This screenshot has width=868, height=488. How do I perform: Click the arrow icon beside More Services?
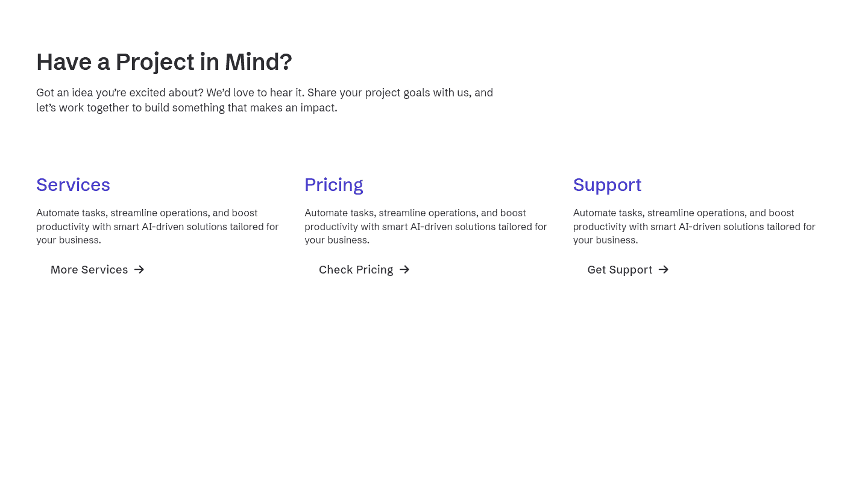pos(139,269)
